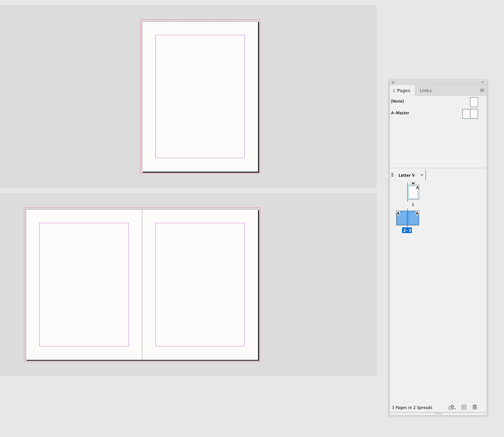The image size is (504, 437).
Task: Click the section marker triangle above page 1
Action: [413, 183]
